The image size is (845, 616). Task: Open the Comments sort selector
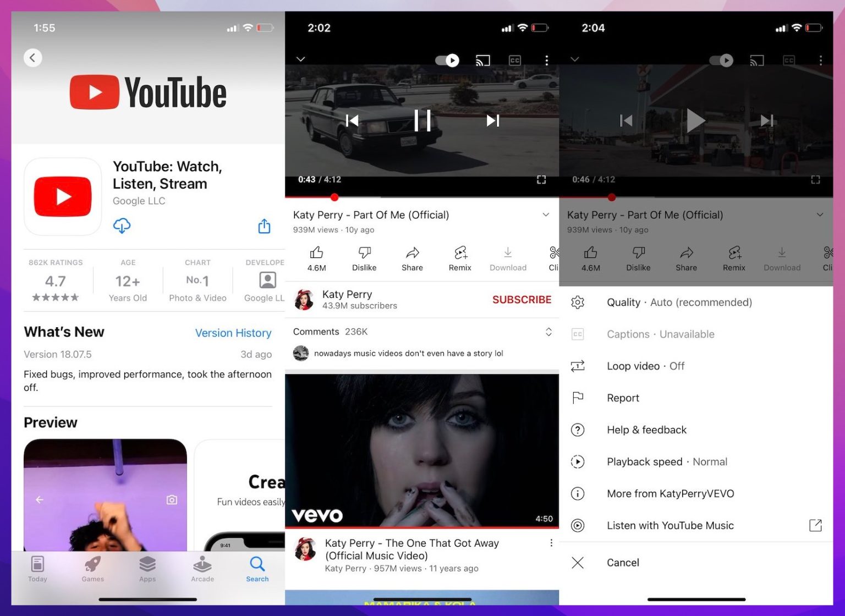click(x=548, y=332)
